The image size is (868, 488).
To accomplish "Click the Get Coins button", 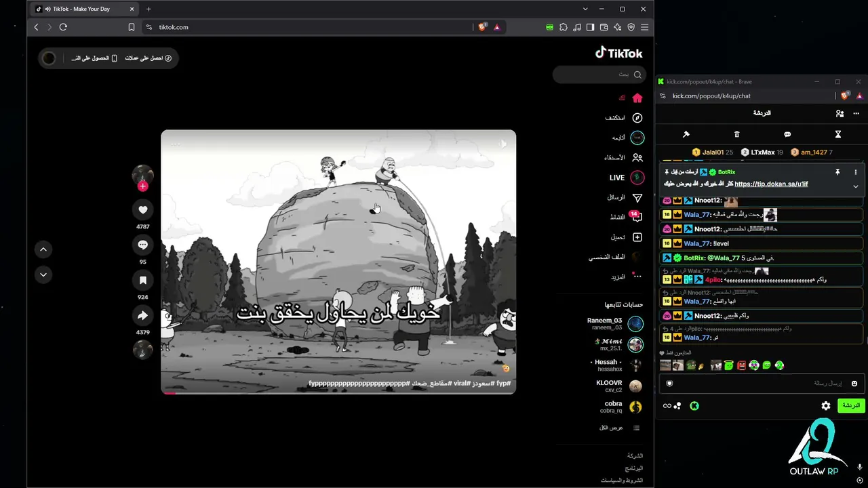I will [x=148, y=58].
